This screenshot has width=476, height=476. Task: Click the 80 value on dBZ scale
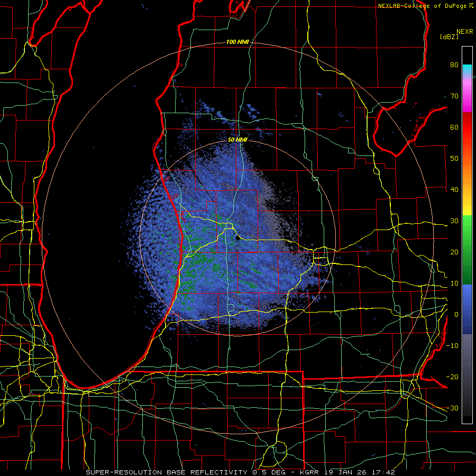454,65
